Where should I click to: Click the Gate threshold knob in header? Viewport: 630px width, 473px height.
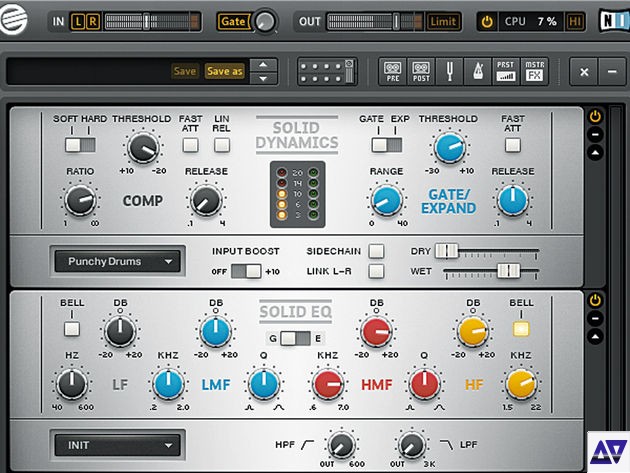tap(266, 21)
